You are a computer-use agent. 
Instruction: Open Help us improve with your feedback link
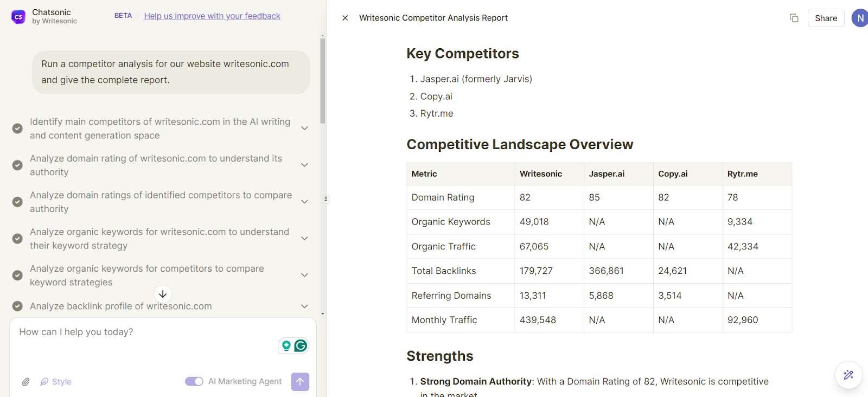pos(212,16)
